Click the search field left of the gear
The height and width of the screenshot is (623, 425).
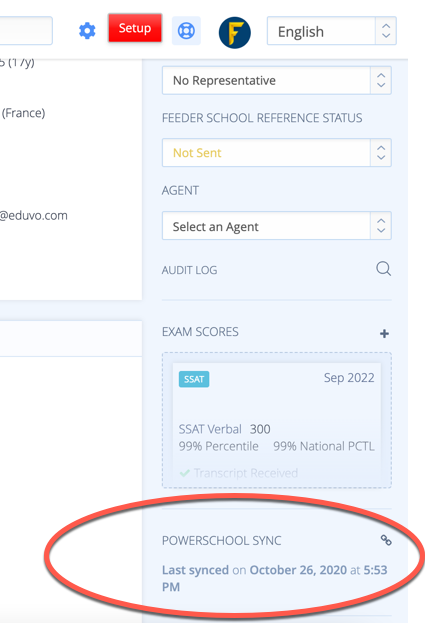(26, 31)
